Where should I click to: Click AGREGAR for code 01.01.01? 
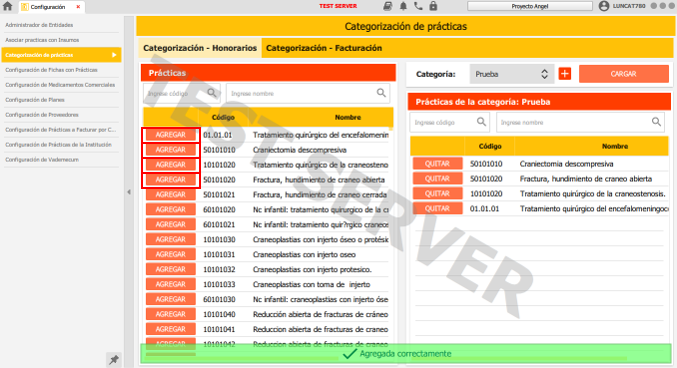pyautogui.click(x=171, y=135)
